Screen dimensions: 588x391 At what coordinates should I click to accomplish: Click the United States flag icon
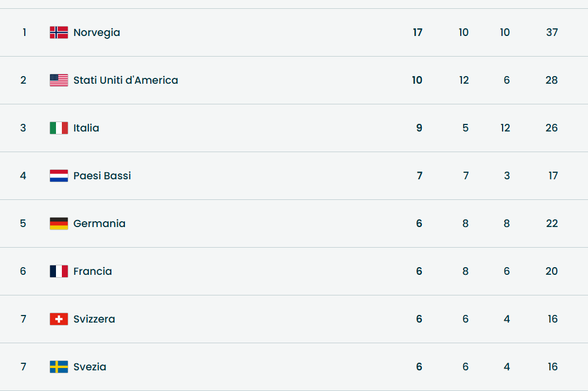[x=59, y=80]
